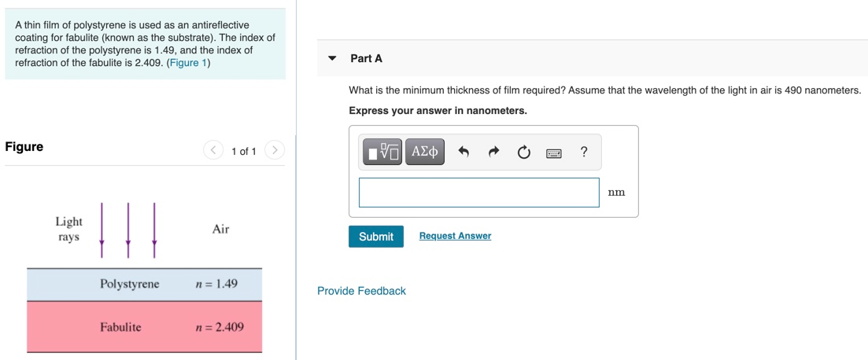Click the Request Answer link
Screen dimensions: 868x360
pyautogui.click(x=455, y=236)
